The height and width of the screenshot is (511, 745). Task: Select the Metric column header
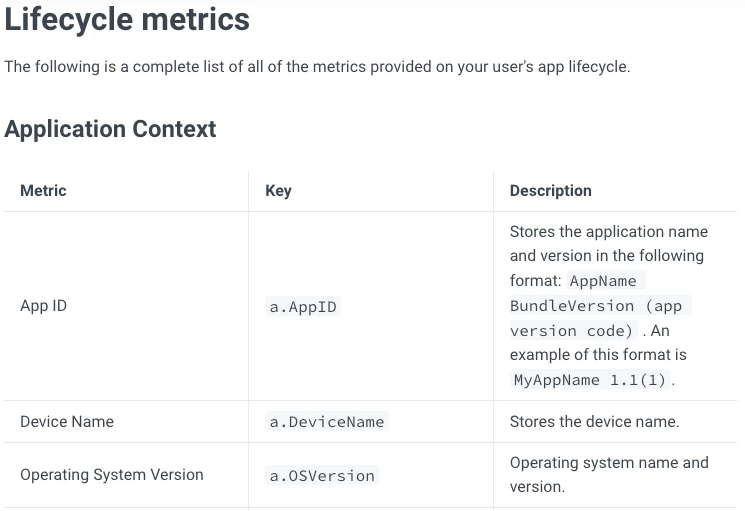43,190
